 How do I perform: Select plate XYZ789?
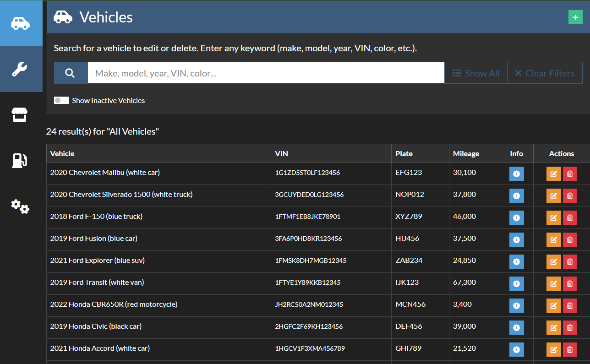click(409, 217)
